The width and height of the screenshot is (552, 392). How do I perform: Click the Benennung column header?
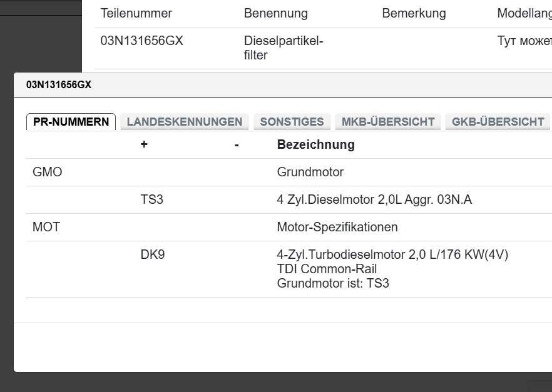275,13
